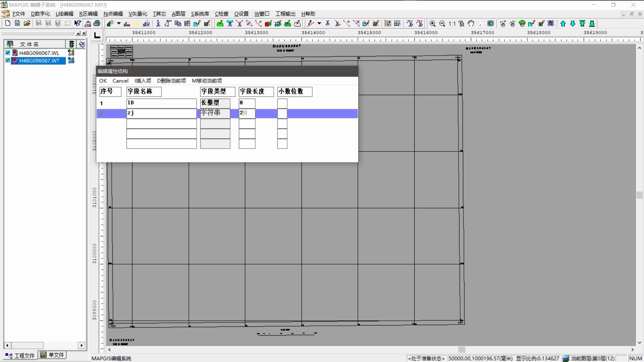Open field type selector showing 字符串
The image size is (644, 362).
pyautogui.click(x=215, y=113)
